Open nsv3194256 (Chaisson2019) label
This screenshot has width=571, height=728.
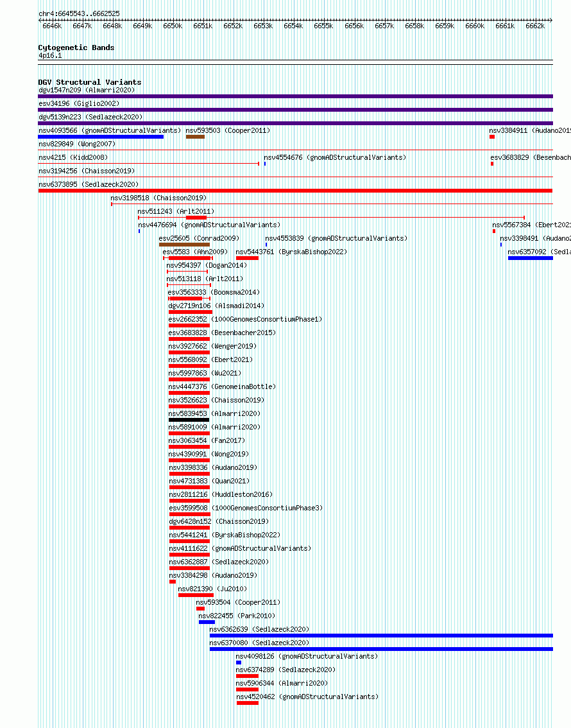(87, 171)
